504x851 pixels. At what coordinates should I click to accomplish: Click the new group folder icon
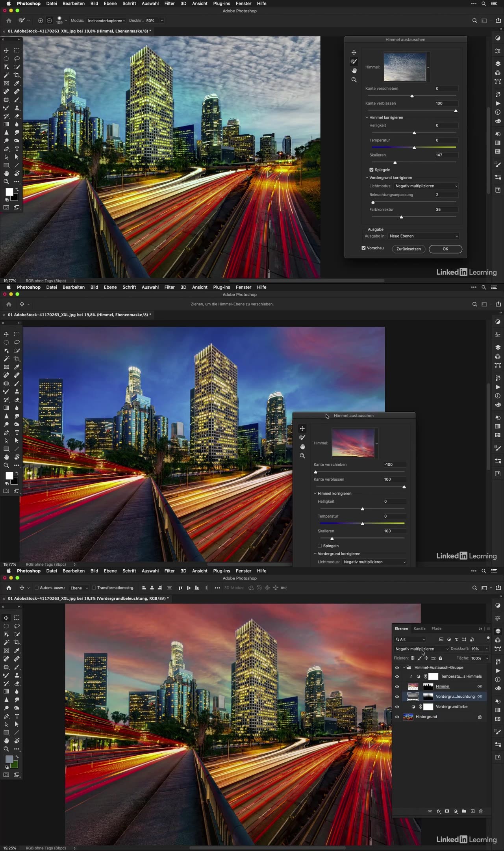coord(464,811)
